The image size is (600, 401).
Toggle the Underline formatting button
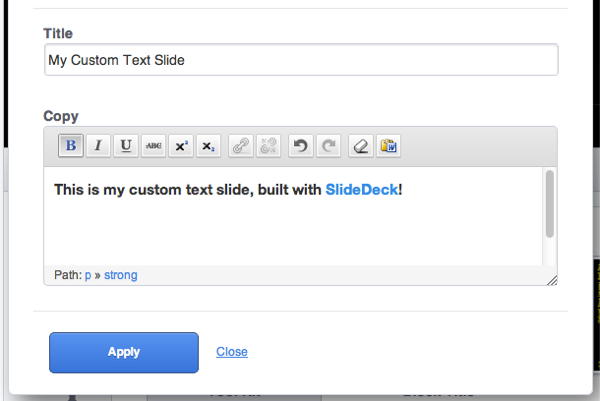point(126,146)
